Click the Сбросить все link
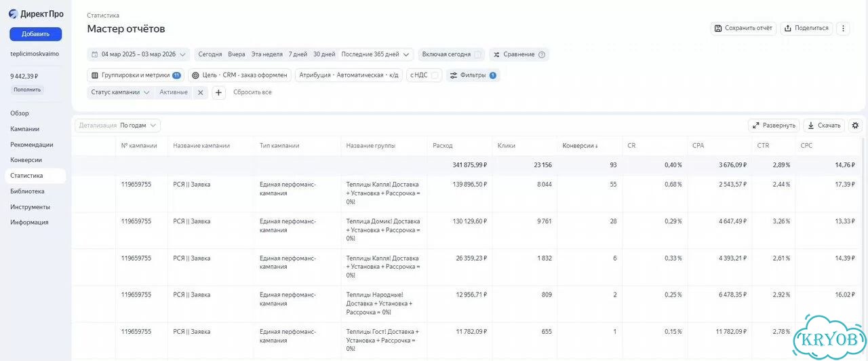The image size is (868, 361). (x=252, y=92)
